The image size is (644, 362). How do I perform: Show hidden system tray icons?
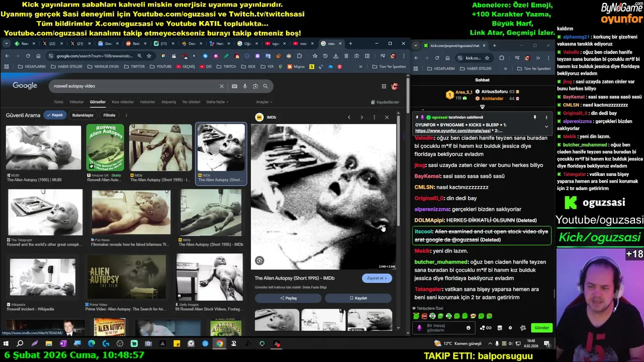pyautogui.click(x=491, y=343)
